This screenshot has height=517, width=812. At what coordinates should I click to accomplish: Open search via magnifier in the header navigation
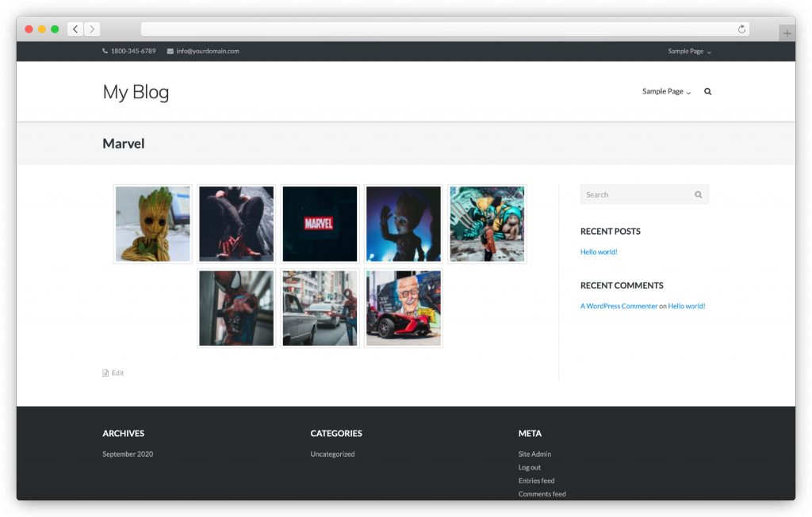pos(707,91)
